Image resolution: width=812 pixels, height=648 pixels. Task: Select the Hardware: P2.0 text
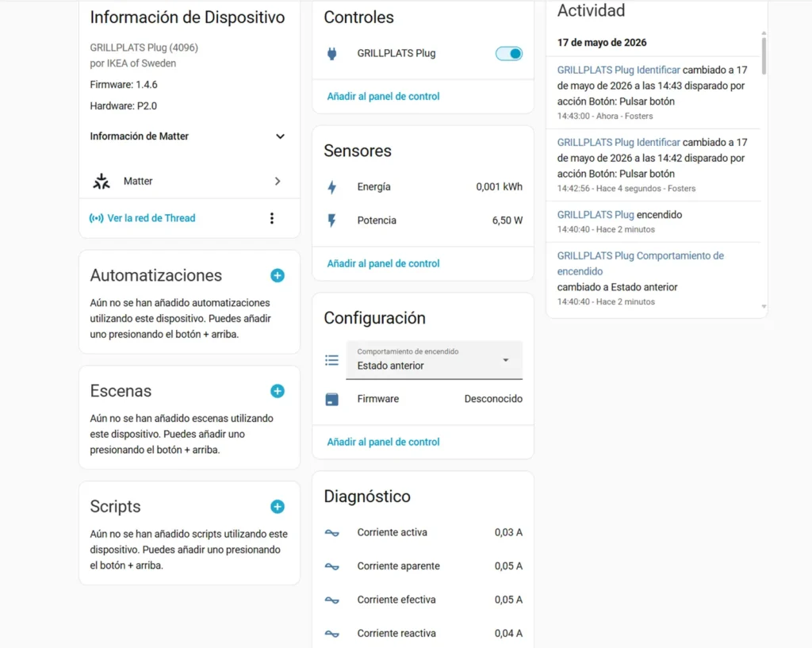tap(123, 106)
